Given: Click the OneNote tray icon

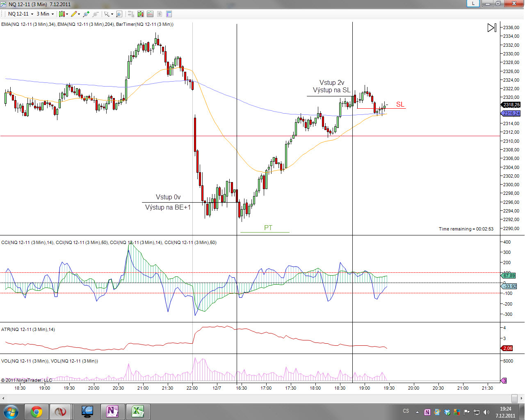Looking at the screenshot, I should pyautogui.click(x=427, y=412).
